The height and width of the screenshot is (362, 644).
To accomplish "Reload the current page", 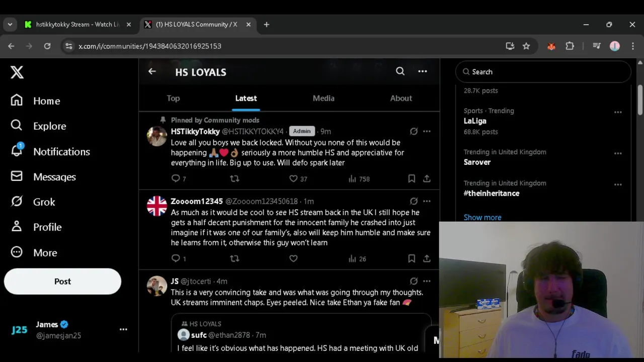I will 47,46.
